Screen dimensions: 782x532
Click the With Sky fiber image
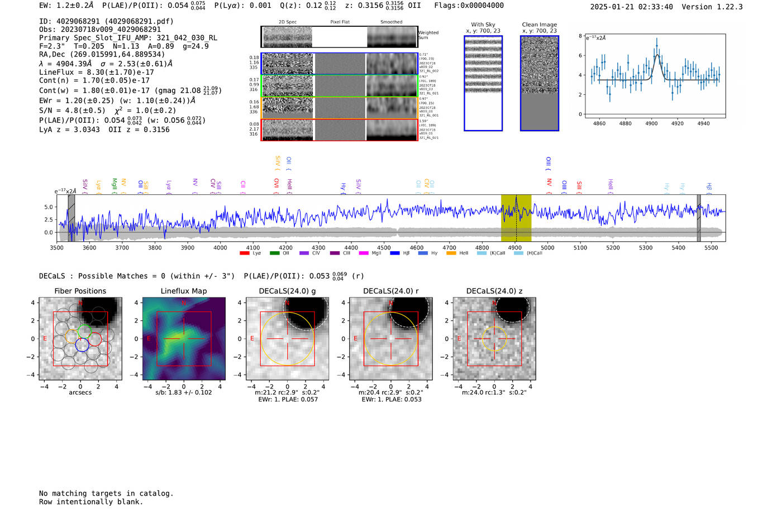pos(483,83)
